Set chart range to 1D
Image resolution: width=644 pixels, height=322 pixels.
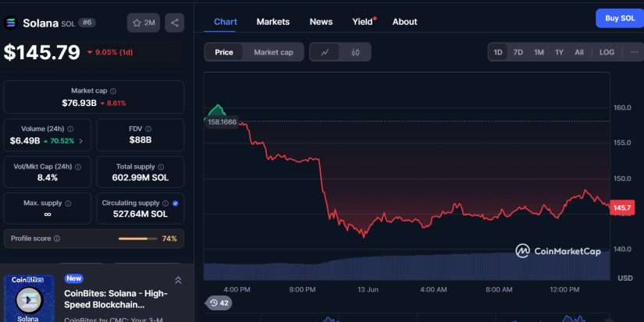pyautogui.click(x=498, y=52)
